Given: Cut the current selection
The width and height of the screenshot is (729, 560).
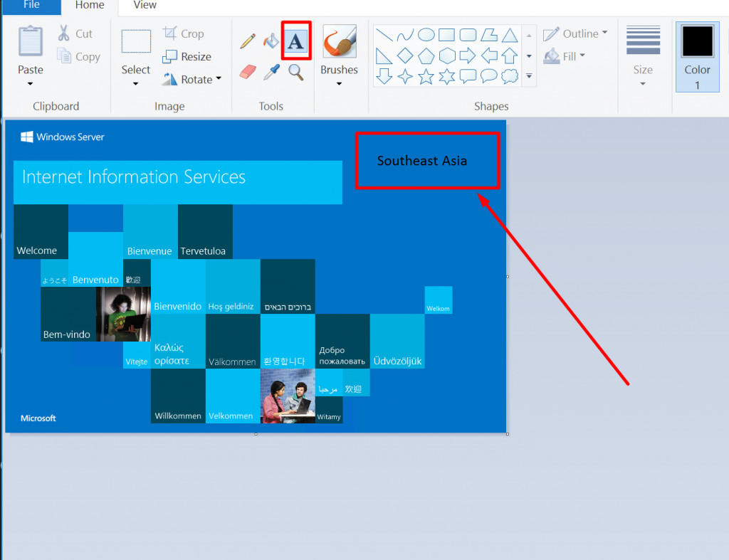Looking at the screenshot, I should pyautogui.click(x=75, y=33).
